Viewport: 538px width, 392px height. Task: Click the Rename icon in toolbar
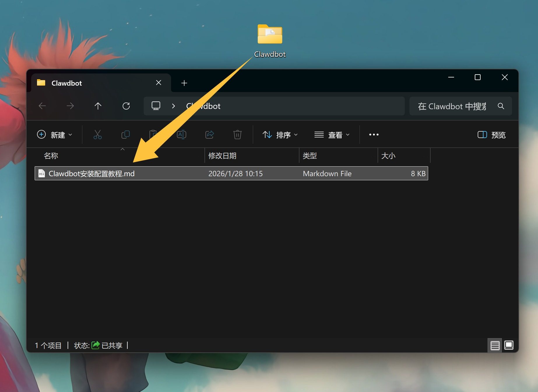pos(182,135)
